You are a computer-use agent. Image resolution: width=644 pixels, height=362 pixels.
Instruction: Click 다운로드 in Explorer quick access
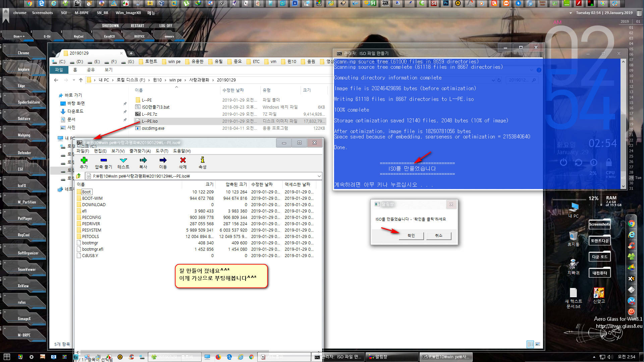75,111
